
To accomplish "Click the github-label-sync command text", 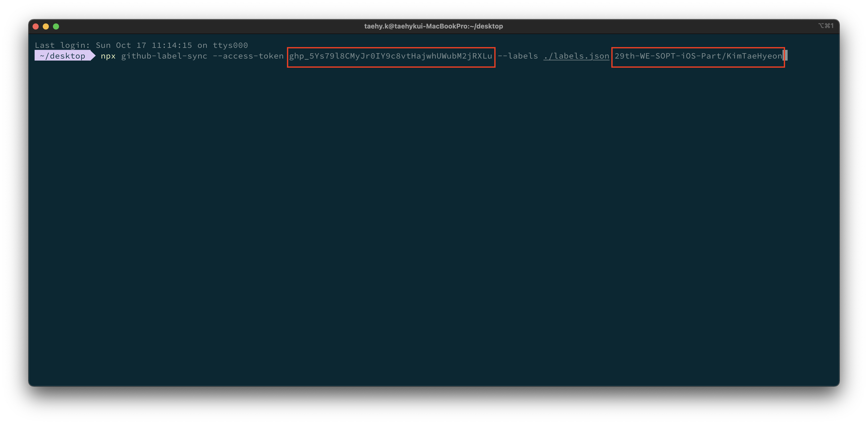I will click(x=164, y=56).
